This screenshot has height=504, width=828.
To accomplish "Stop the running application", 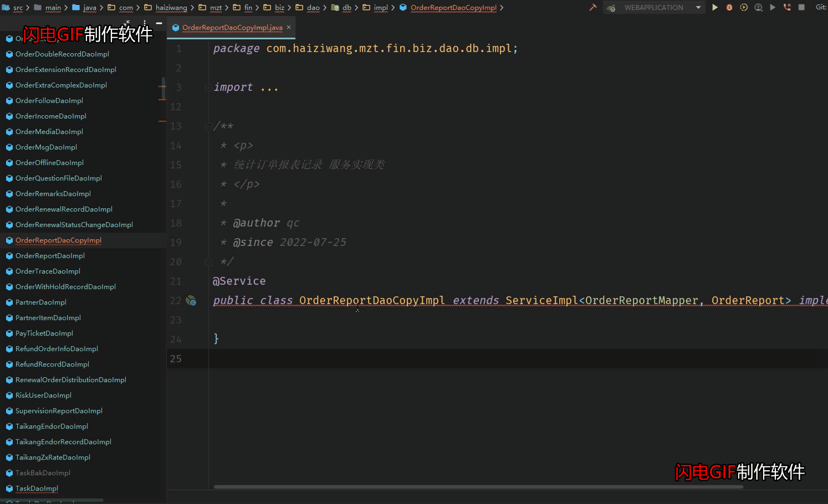I will (x=801, y=7).
